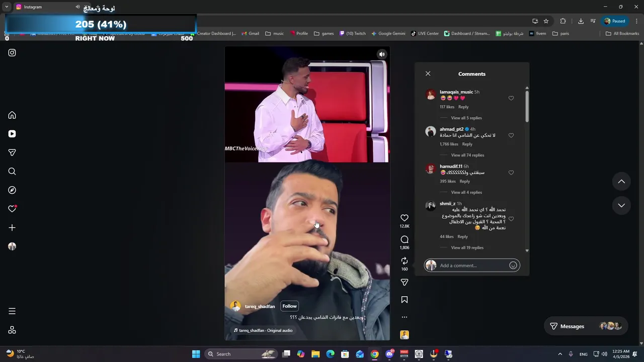Open Explore compass icon in sidebar
644x362 pixels.
[12, 190]
